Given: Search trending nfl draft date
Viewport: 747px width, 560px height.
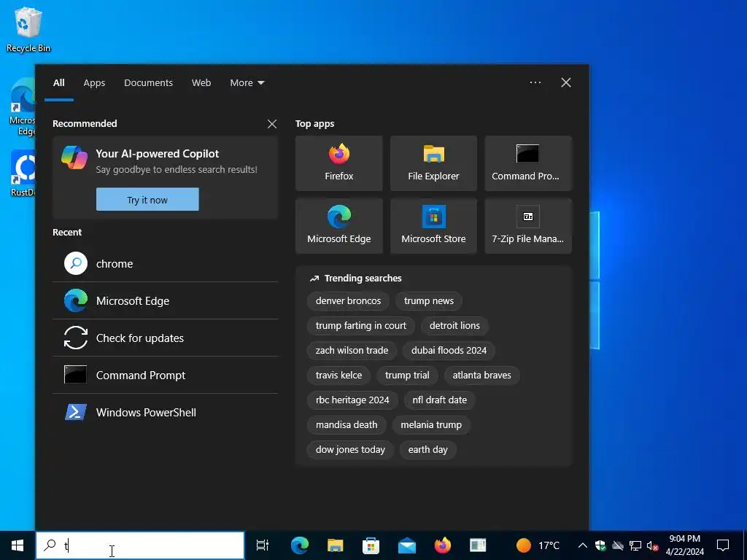Looking at the screenshot, I should point(440,400).
